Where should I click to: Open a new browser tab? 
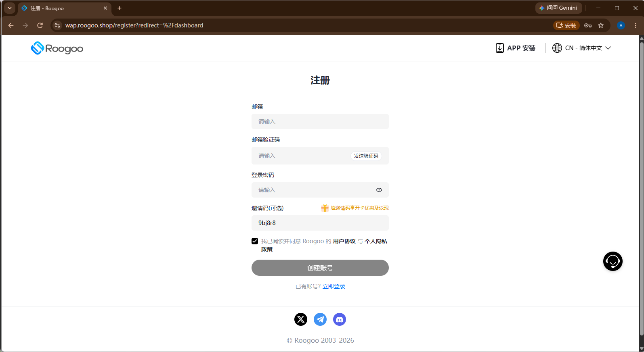tap(120, 8)
